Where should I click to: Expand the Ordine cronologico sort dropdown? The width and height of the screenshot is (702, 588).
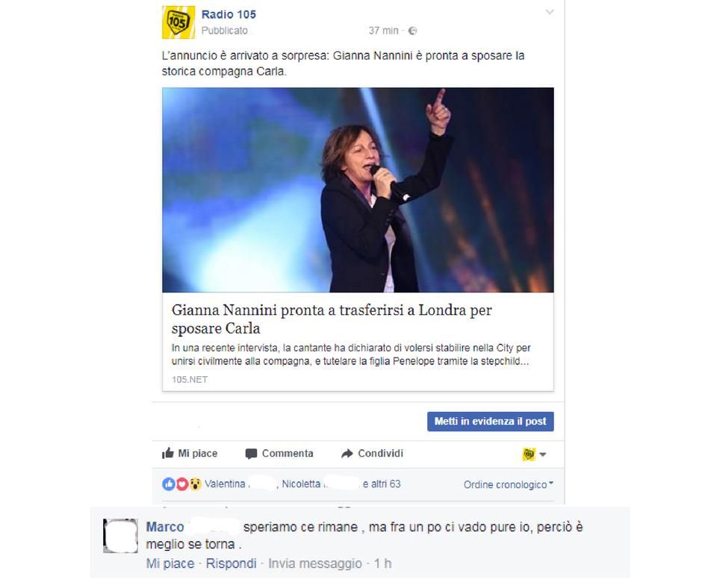(509, 484)
